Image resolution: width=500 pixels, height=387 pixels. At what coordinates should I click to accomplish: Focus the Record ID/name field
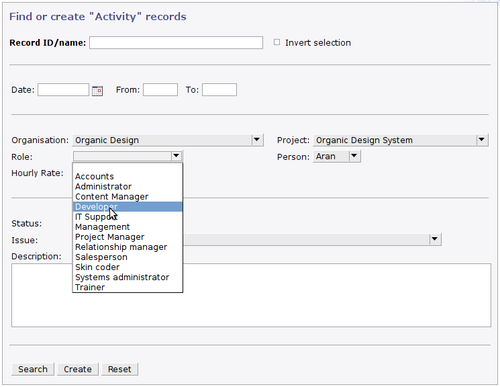(x=176, y=43)
